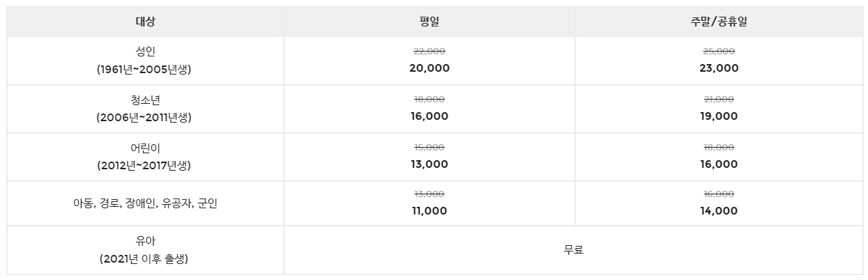The width and height of the screenshot is (868, 280).
Task: Click the birth year text 1961년~2005년생
Action: click(145, 70)
